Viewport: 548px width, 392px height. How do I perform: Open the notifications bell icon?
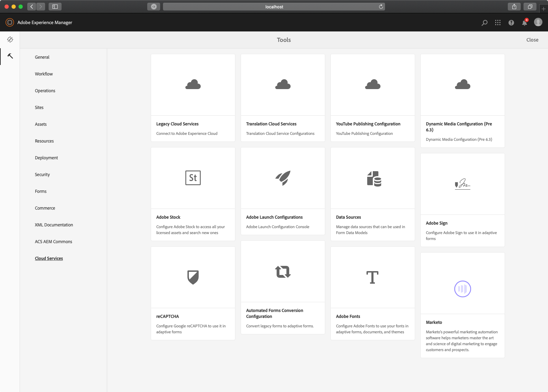(525, 22)
